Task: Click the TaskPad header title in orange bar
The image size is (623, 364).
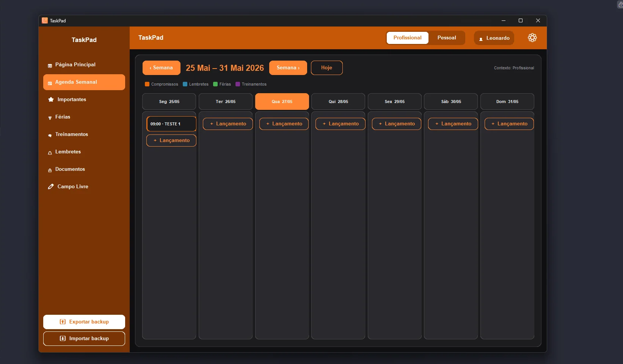Action: (x=151, y=37)
